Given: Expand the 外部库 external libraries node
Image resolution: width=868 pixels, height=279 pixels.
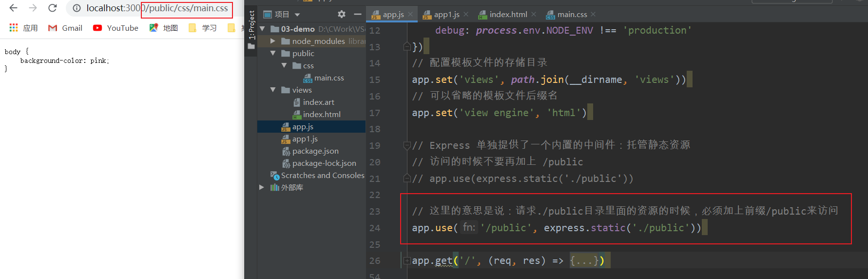Looking at the screenshot, I should pos(262,187).
